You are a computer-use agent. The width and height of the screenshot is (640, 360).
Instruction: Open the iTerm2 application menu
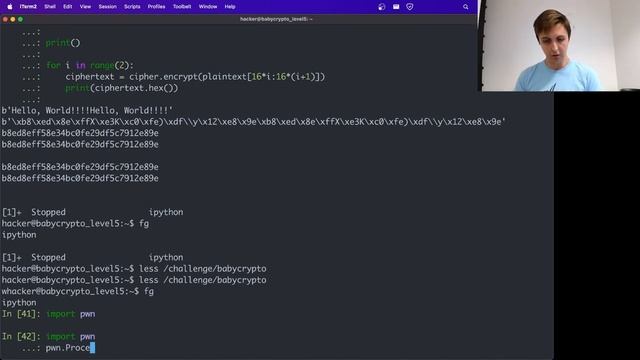click(28, 7)
